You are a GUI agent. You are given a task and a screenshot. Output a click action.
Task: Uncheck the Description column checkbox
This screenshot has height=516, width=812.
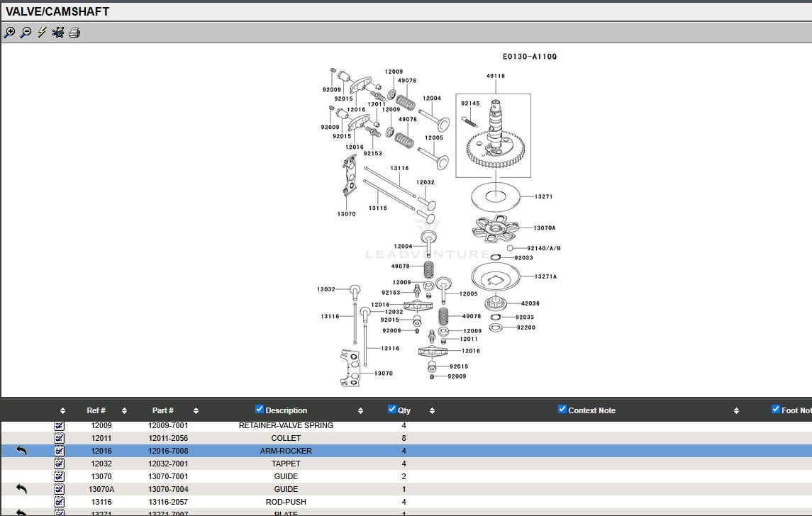point(260,409)
